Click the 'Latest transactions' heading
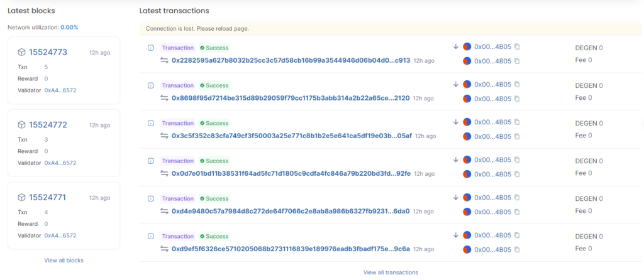 click(174, 11)
